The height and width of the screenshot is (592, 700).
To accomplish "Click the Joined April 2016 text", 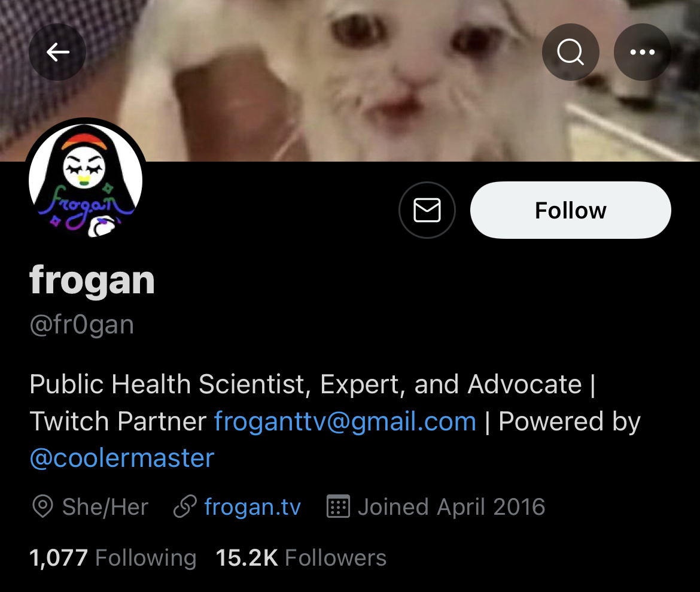I will (451, 507).
